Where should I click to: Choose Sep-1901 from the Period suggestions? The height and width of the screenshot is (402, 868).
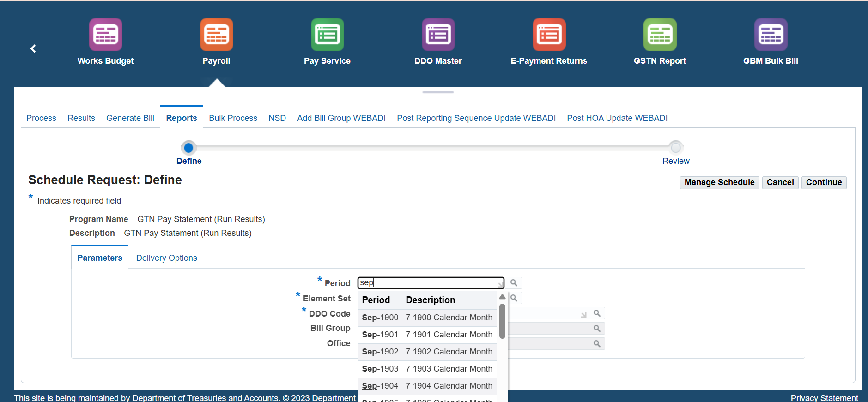point(428,335)
